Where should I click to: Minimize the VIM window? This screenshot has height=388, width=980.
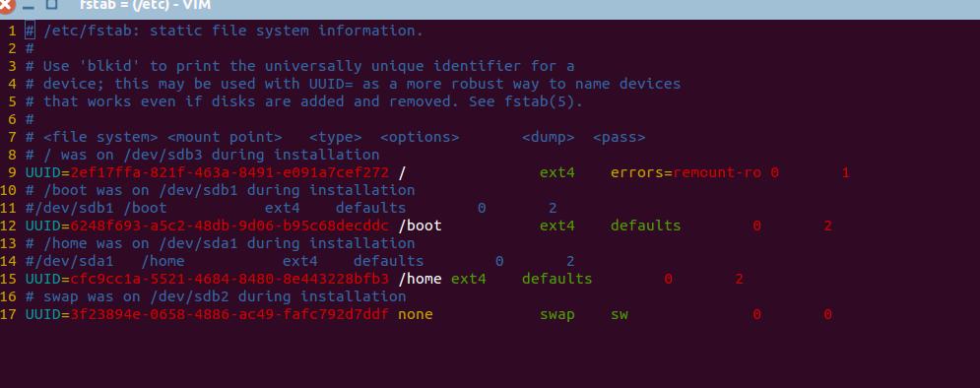click(x=29, y=8)
